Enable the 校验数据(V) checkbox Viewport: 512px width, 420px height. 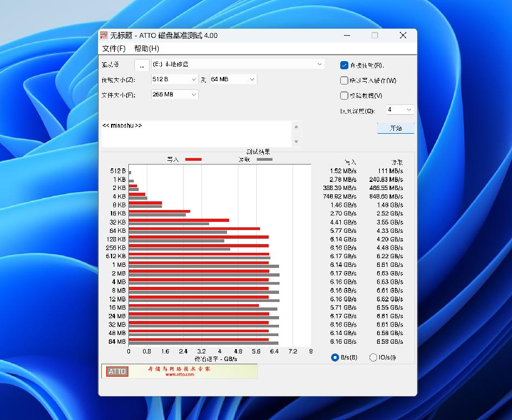[x=345, y=95]
